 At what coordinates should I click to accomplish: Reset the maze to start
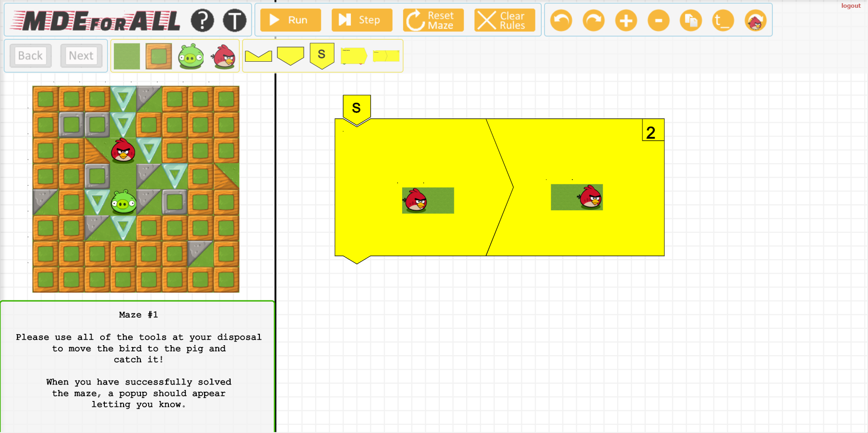tap(433, 20)
